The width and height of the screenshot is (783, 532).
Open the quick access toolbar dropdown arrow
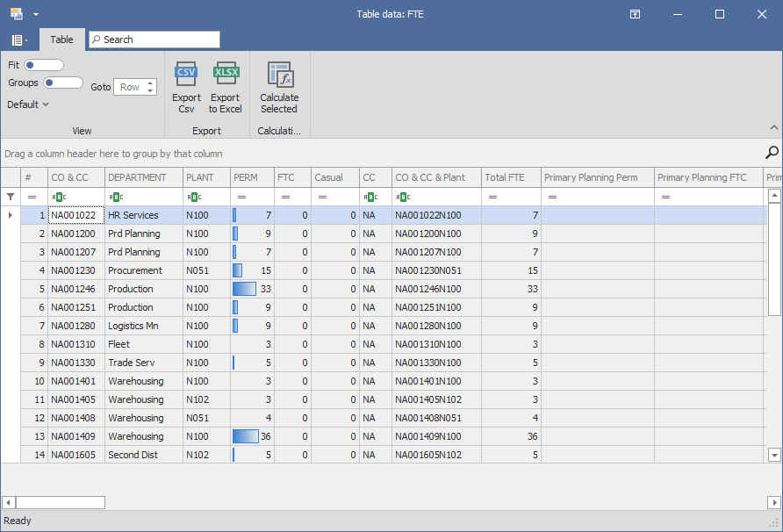click(36, 15)
